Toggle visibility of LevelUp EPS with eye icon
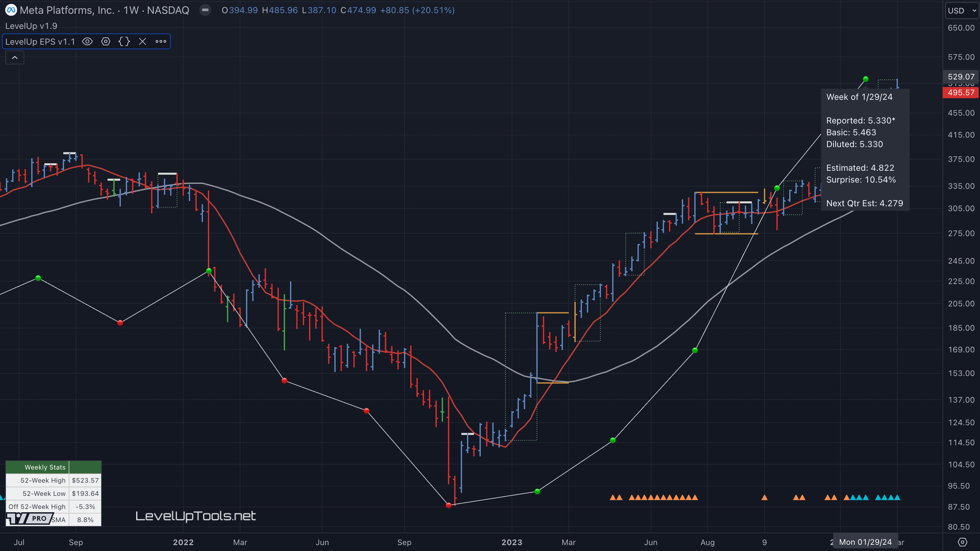This screenshot has height=551, width=980. click(x=87, y=41)
